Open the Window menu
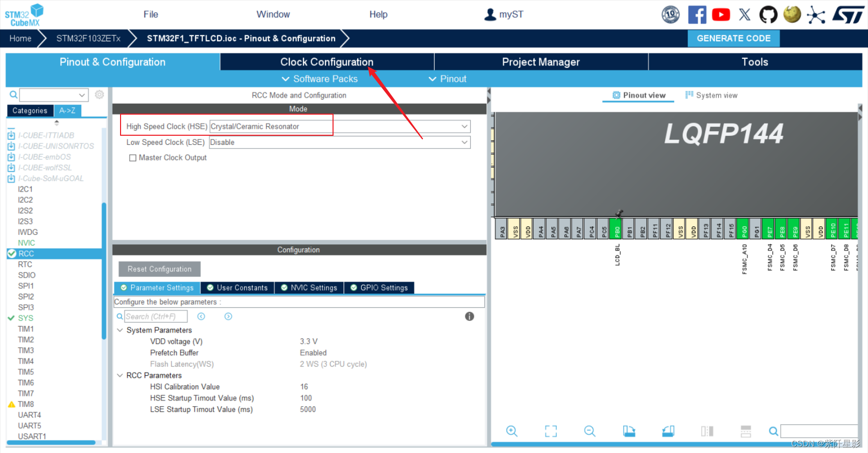Screen dimensions: 868x453 pos(273,15)
